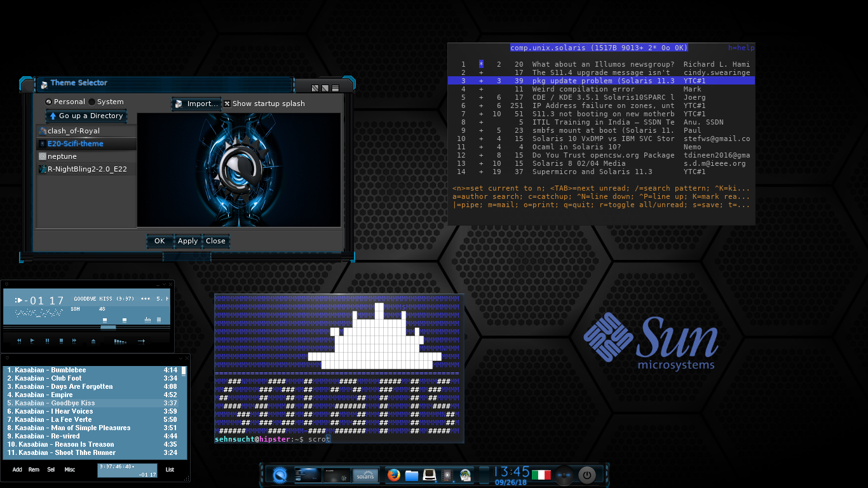The height and width of the screenshot is (488, 868).
Task: Start playback with the player's play button
Action: tap(33, 341)
